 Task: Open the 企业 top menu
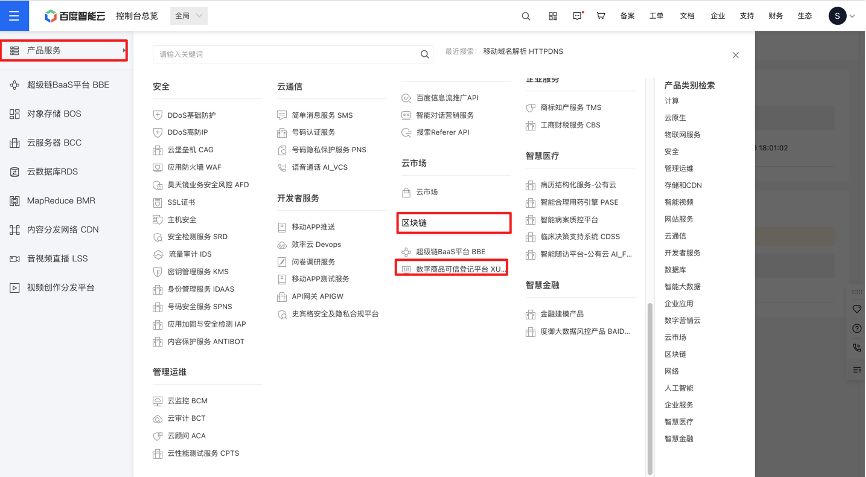point(718,16)
